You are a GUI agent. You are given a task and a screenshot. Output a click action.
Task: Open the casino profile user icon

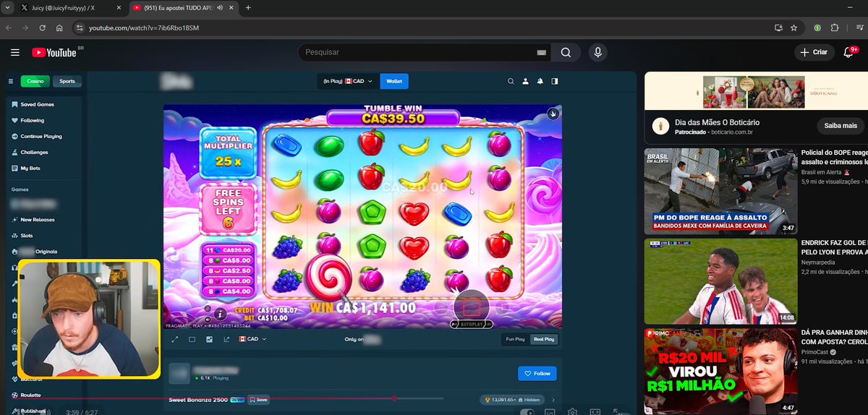click(526, 81)
